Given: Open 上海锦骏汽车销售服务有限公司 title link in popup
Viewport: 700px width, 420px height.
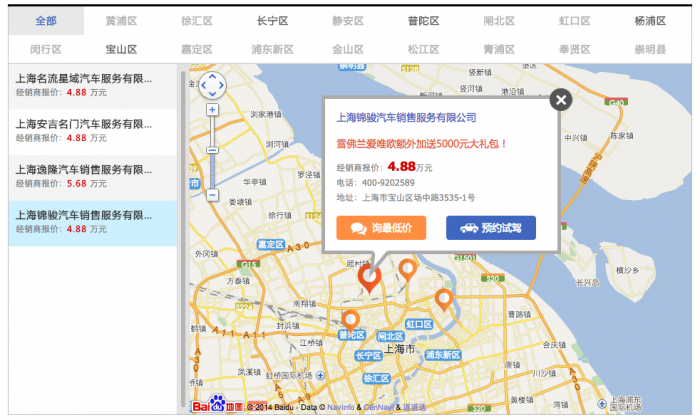Looking at the screenshot, I should pyautogui.click(x=406, y=118).
